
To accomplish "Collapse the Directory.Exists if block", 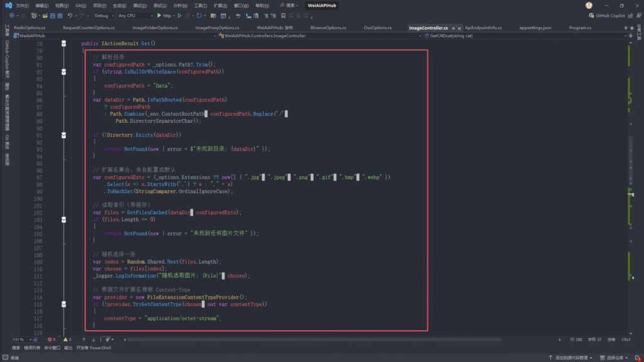I will pos(64,135).
